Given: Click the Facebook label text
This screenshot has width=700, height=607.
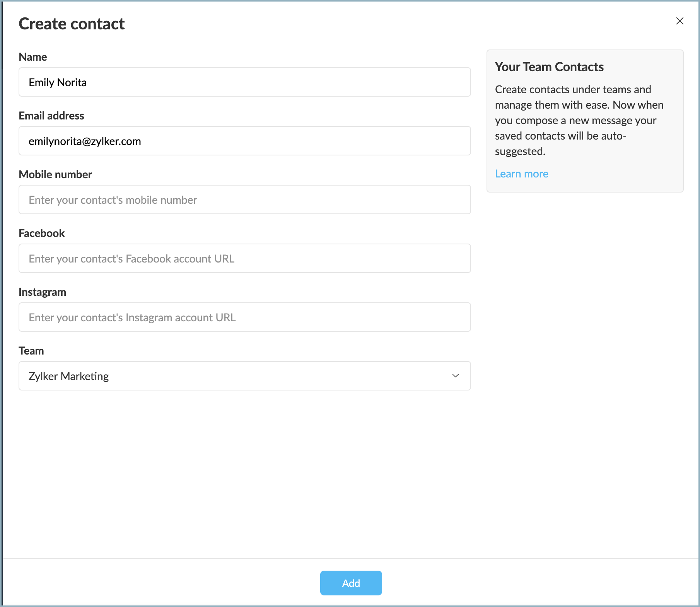Looking at the screenshot, I should 42,234.
